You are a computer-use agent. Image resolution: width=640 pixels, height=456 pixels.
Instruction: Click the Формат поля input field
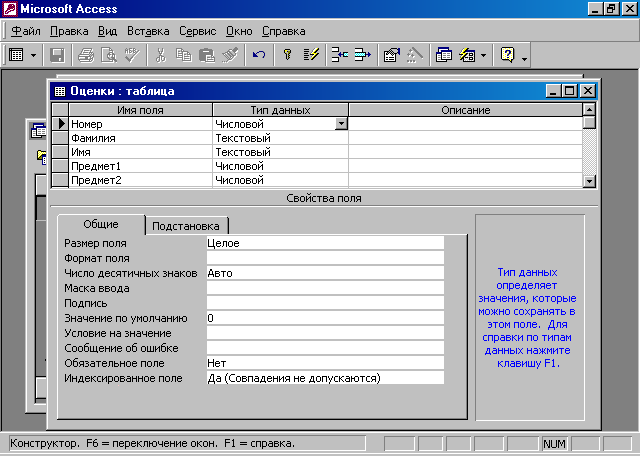[x=325, y=258]
